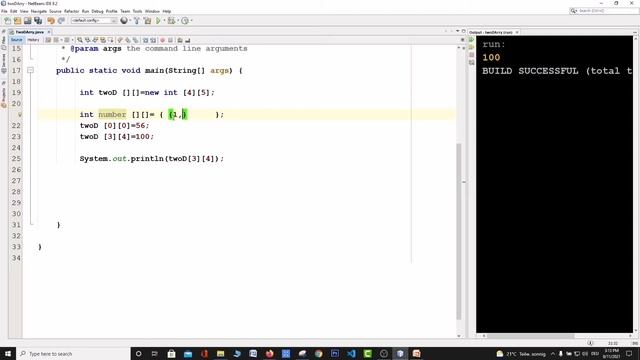This screenshot has height=360, width=640.
Task: Click the Start Macro Recording red icon
Action: coord(162,40)
